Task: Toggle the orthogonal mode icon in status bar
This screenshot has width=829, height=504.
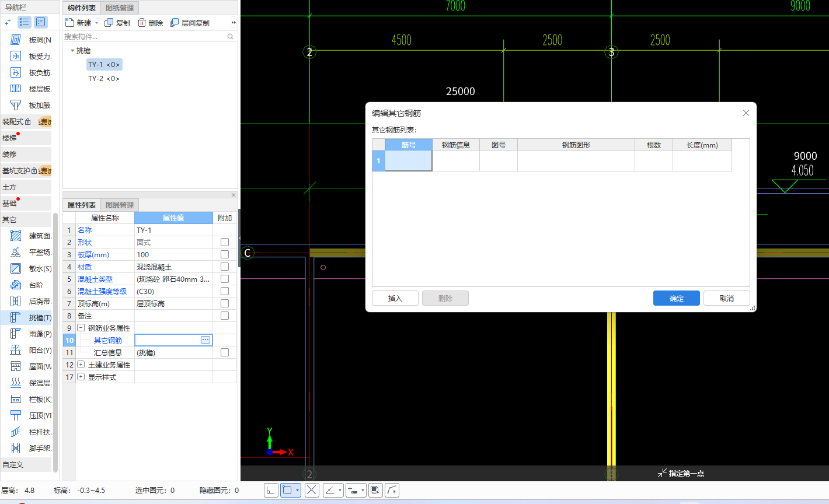Action: coord(271,491)
